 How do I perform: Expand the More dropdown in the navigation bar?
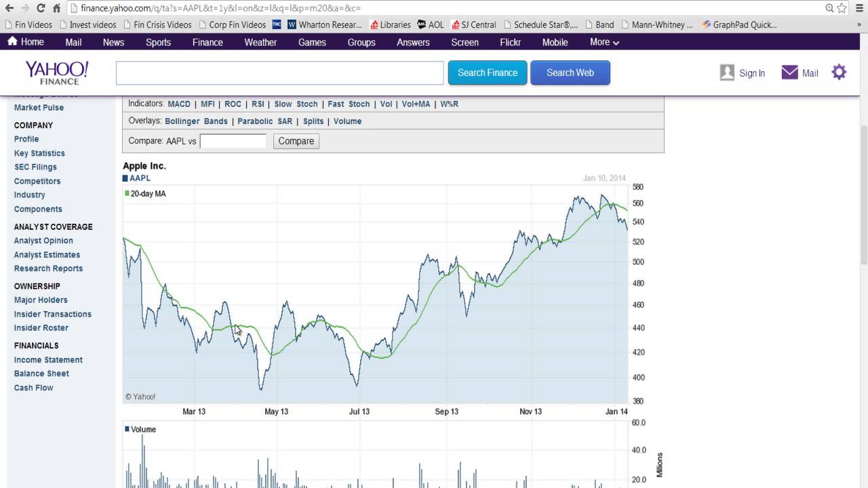click(x=604, y=42)
